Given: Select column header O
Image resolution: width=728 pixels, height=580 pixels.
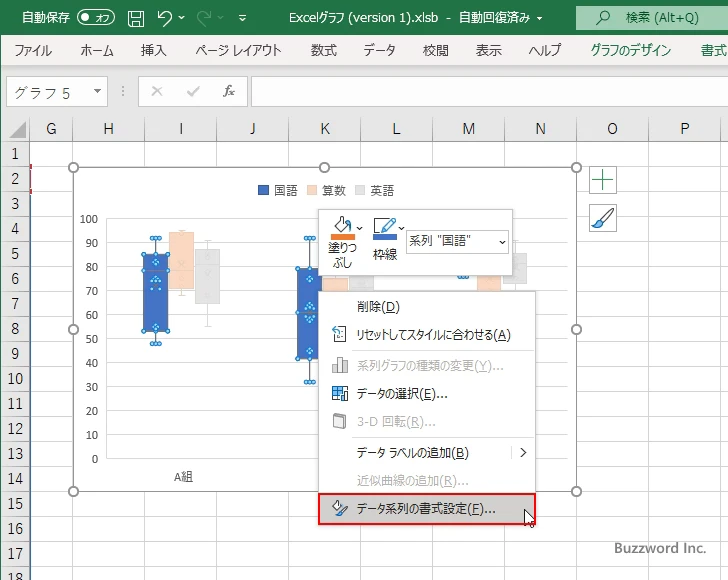Looking at the screenshot, I should [x=612, y=129].
